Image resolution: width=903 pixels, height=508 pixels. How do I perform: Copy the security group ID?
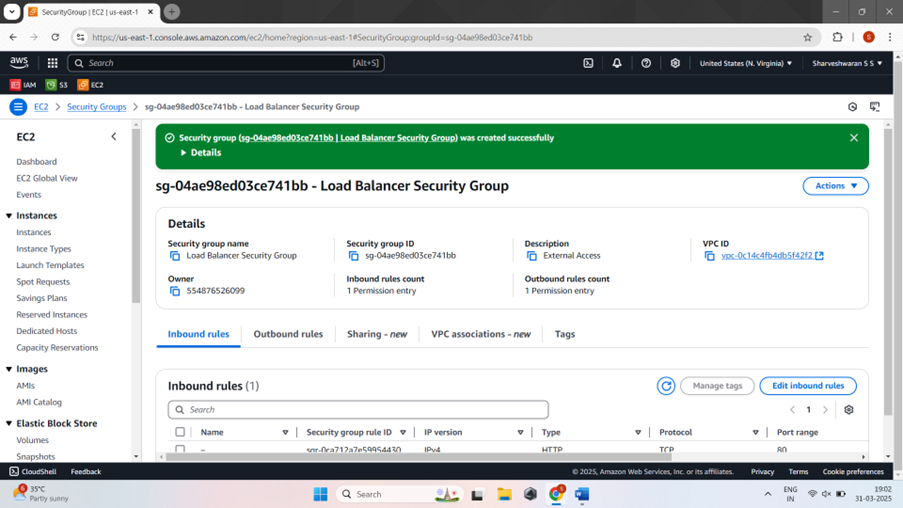point(353,256)
